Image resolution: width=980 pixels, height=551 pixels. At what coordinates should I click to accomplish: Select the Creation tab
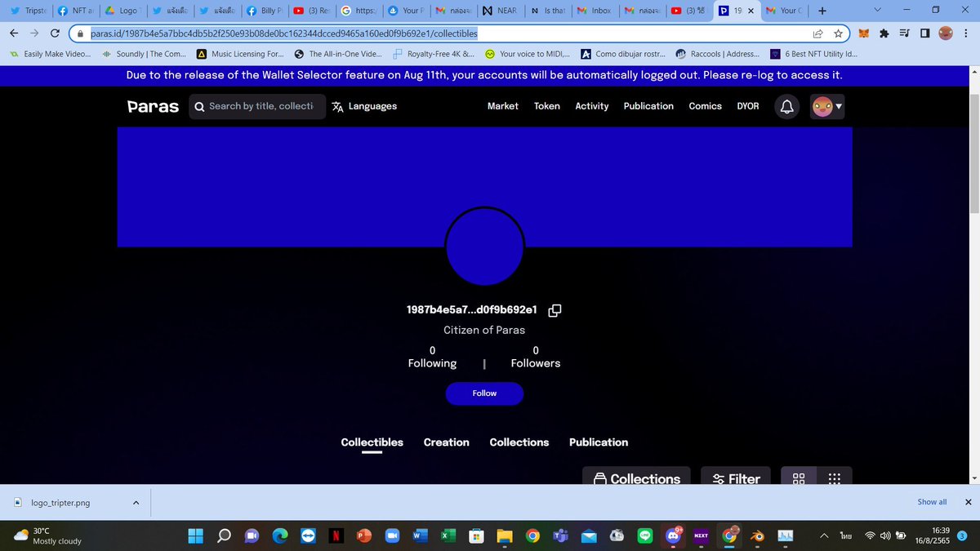[x=446, y=442]
